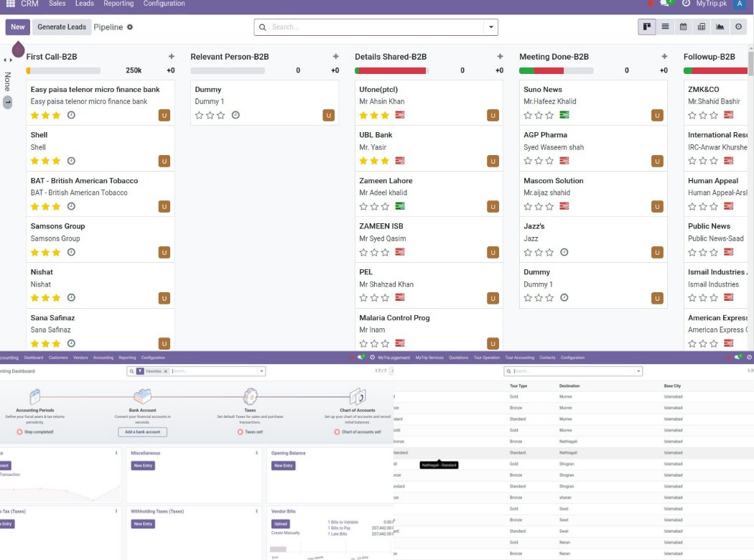Click the Chart of Accounts icon in Accounting
This screenshot has width=754, height=560.
358,397
